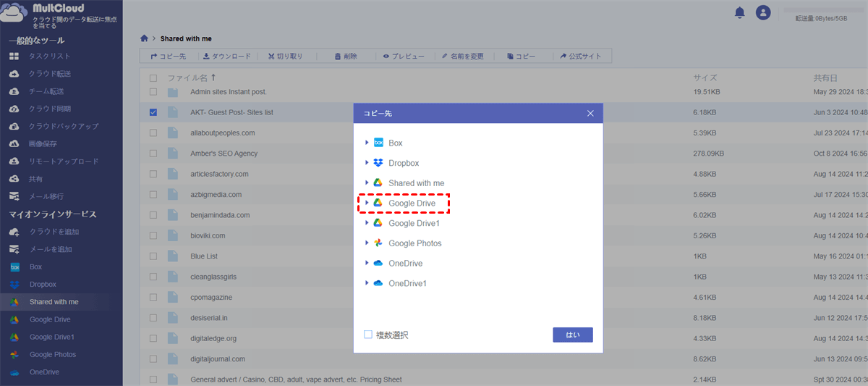Uncheck the AKT- Guest Post- Sites list checkbox
The width and height of the screenshot is (868, 386).
[153, 112]
